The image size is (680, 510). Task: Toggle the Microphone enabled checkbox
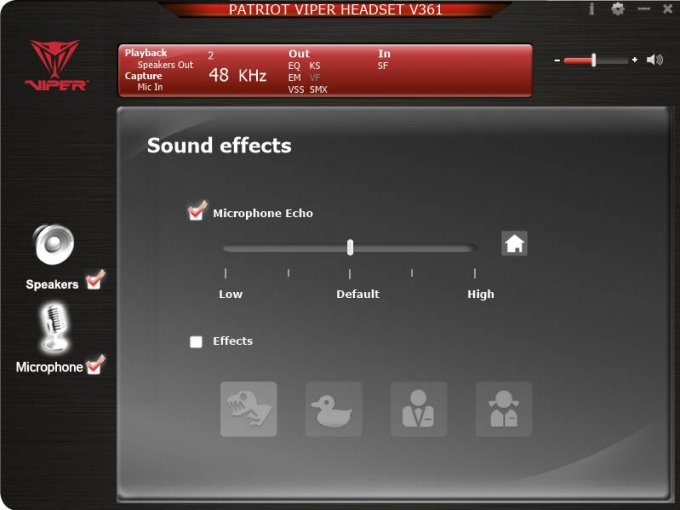(x=95, y=365)
